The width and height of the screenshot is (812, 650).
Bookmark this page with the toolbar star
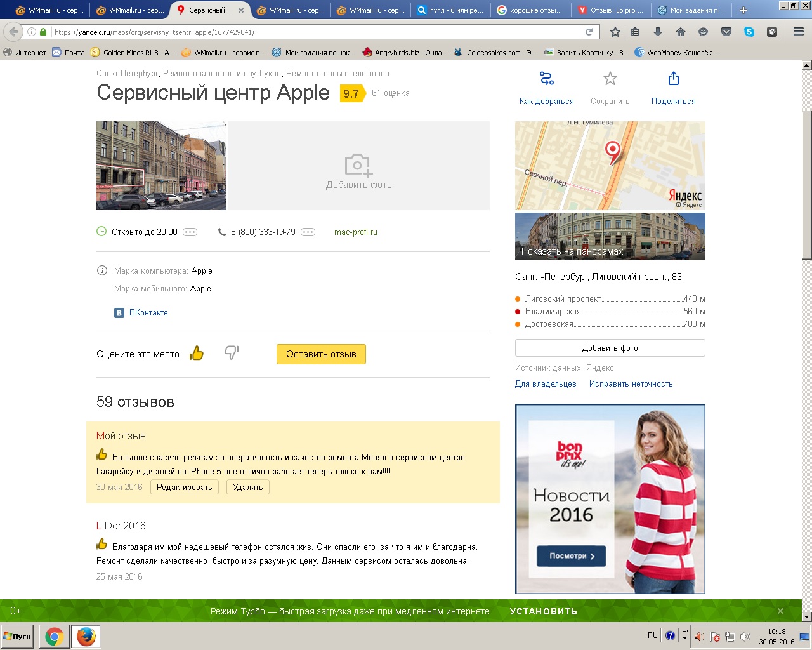[x=615, y=32]
